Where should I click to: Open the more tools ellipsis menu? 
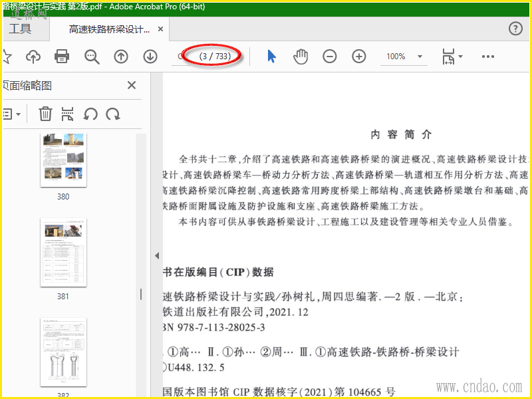(488, 57)
